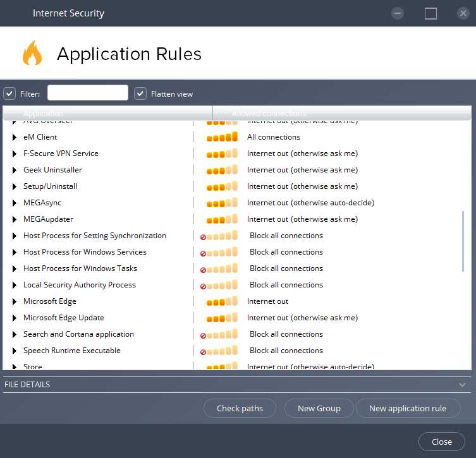476x458 pixels.
Task: Click the connection level icon for Setup/Uninstall
Action: 222,186
